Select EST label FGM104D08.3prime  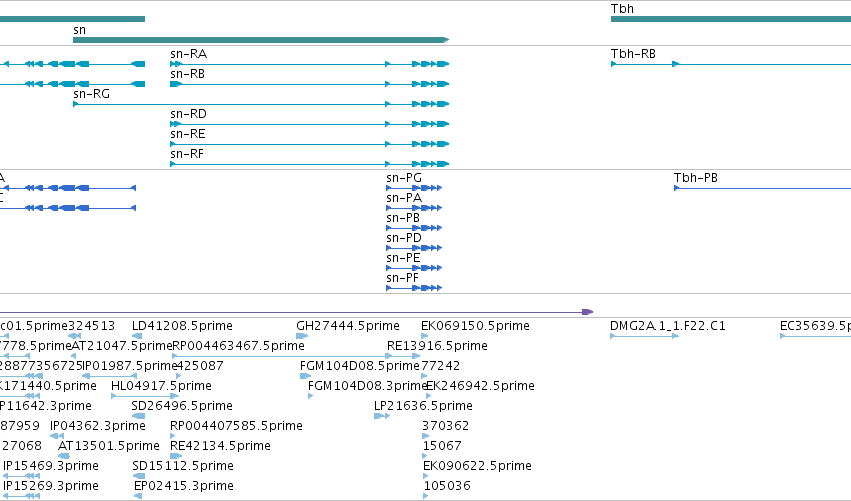pyautogui.click(x=367, y=386)
